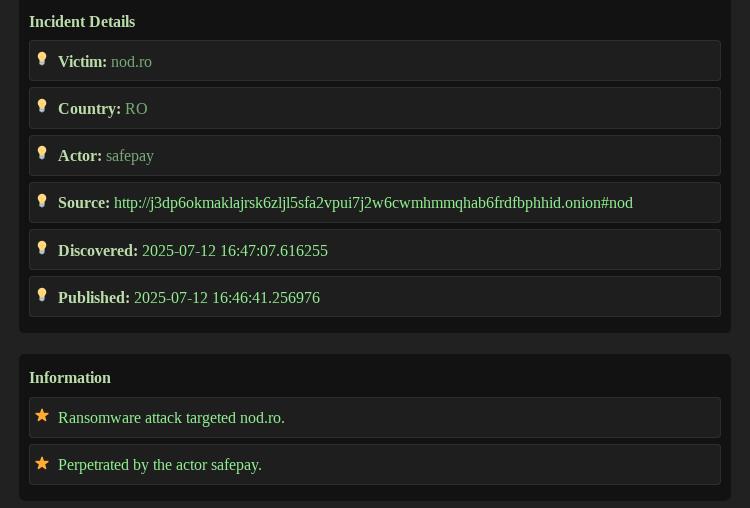The width and height of the screenshot is (750, 508).
Task: Click the Discovered timestamp value
Action: coord(235,251)
